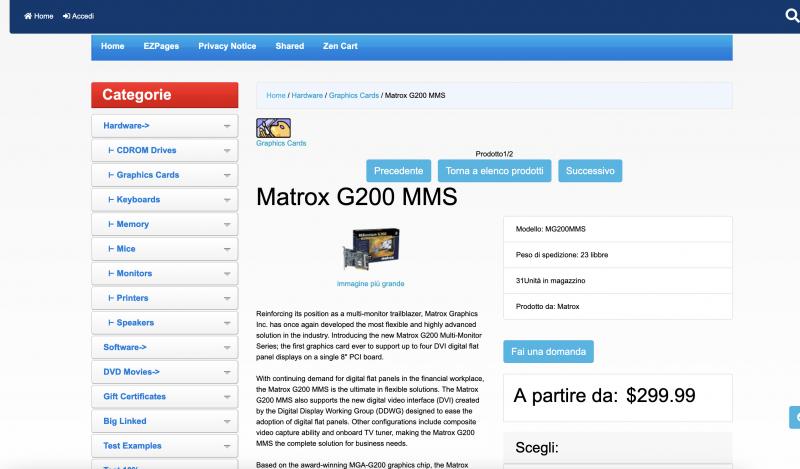Click the Scegli: label
The image size is (800, 469).
point(537,448)
